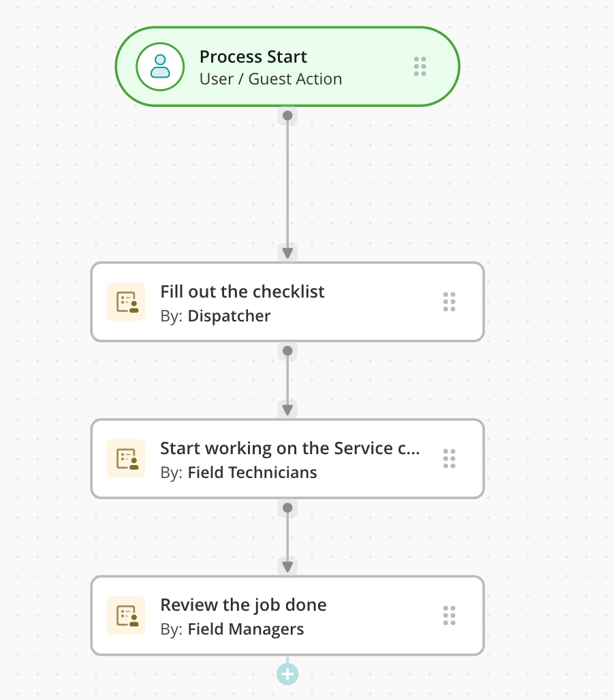Click the Field Technicians assignee label
The height and width of the screenshot is (700, 613).
pos(252,473)
